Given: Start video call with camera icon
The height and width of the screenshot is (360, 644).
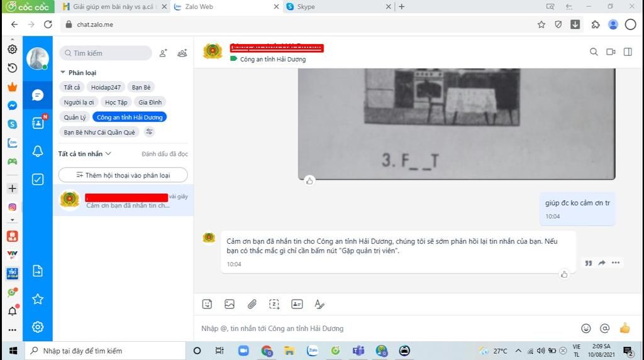Looking at the screenshot, I should (x=611, y=52).
